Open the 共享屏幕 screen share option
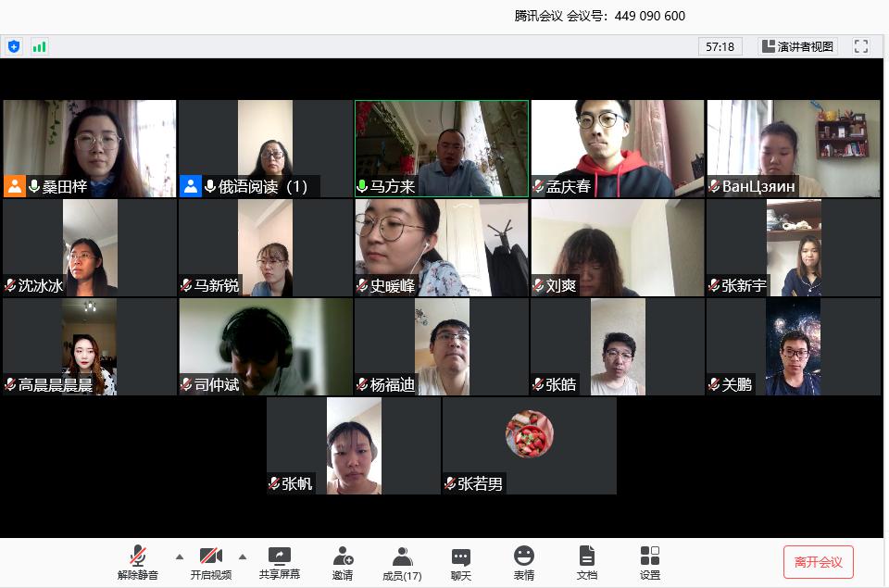 click(x=279, y=562)
